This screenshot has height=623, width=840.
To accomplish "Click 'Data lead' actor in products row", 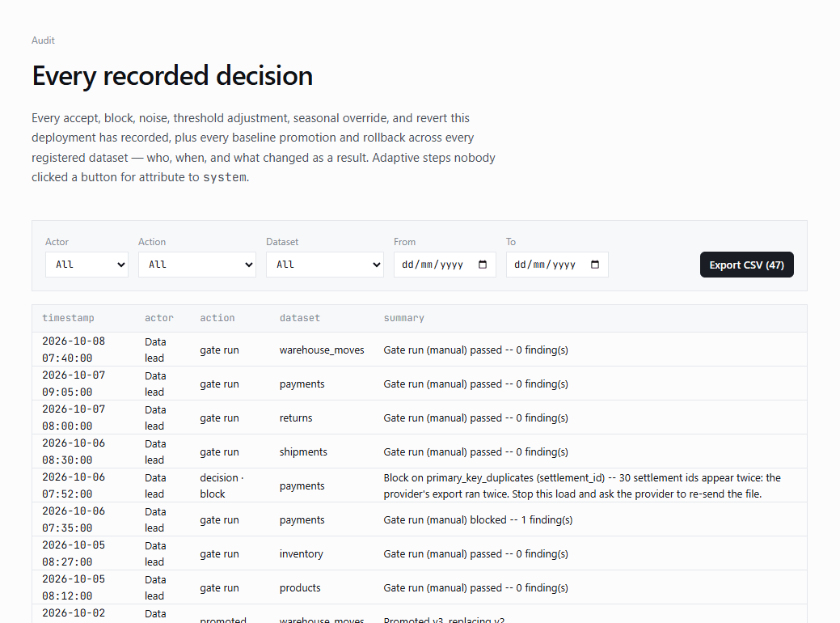I will point(155,587).
